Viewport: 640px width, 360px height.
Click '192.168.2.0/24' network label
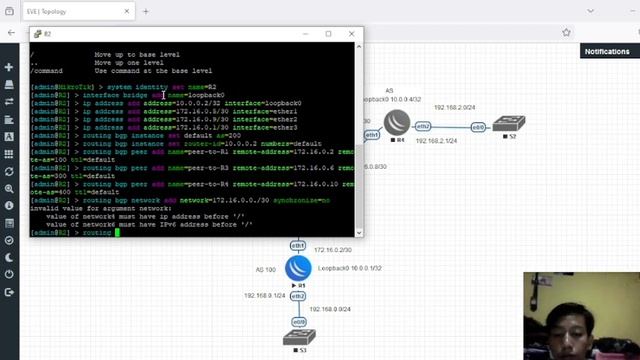coord(454,107)
